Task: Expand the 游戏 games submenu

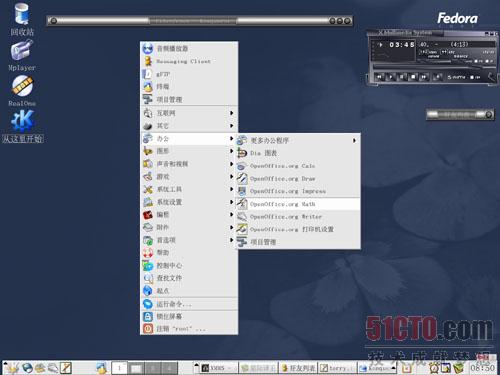Action: pos(189,176)
